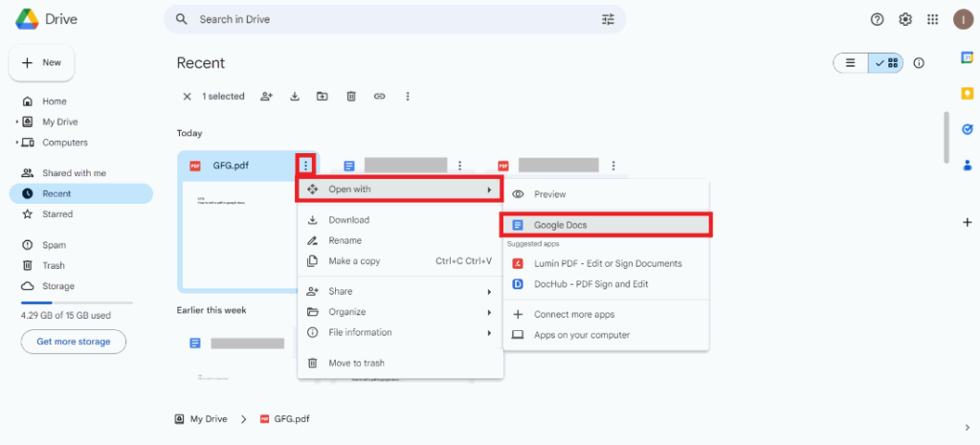Expand the My Drive tree arrow
Screen dimensions: 980x445
[x=17, y=122]
